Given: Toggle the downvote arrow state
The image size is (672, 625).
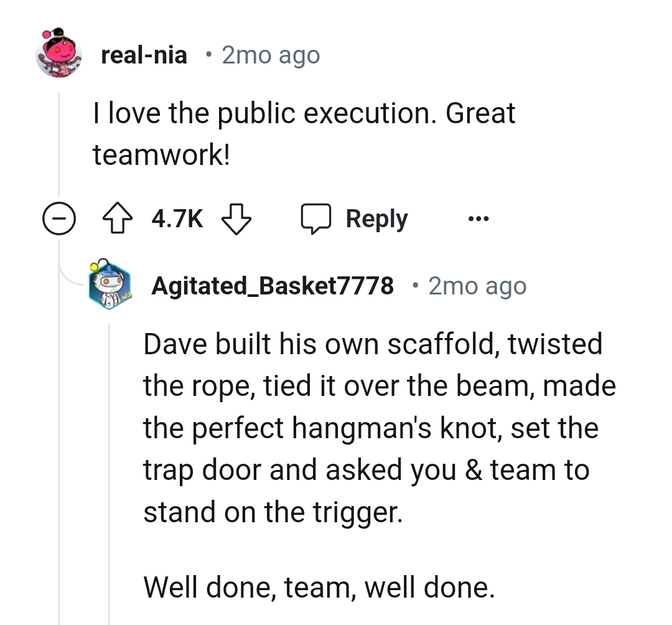Looking at the screenshot, I should 237,219.
